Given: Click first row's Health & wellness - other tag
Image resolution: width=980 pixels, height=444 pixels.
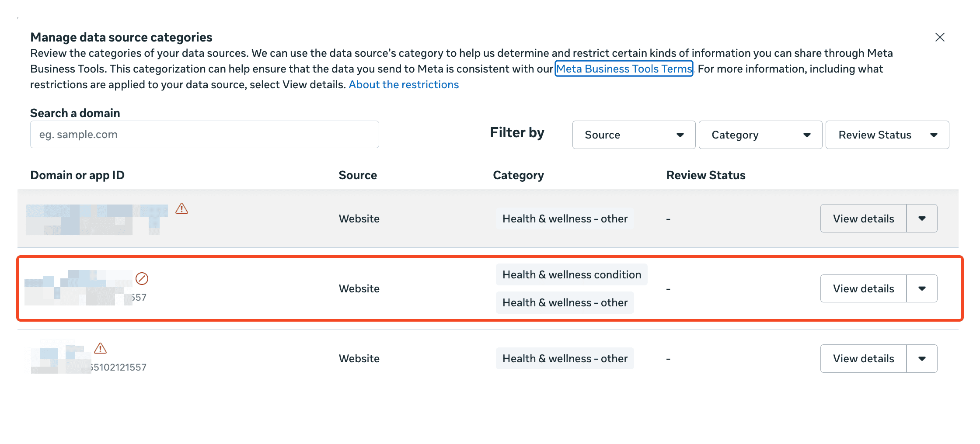Looking at the screenshot, I should click(565, 219).
